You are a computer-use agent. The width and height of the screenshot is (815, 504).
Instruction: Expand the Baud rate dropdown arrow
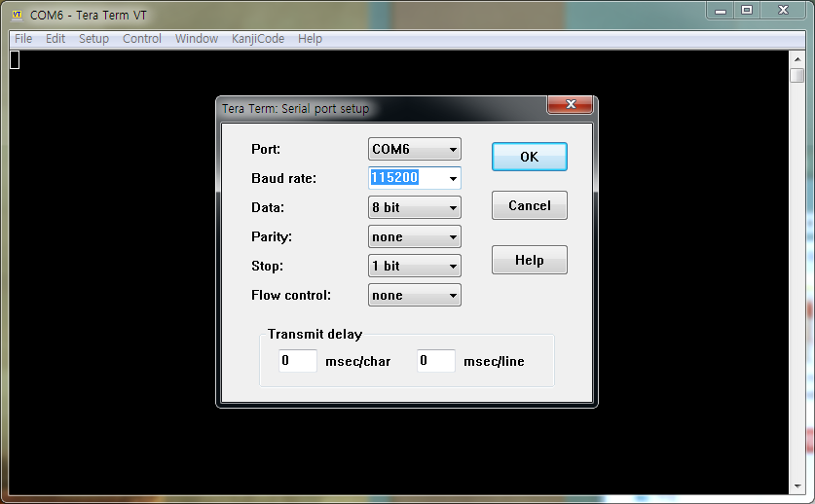click(x=453, y=178)
